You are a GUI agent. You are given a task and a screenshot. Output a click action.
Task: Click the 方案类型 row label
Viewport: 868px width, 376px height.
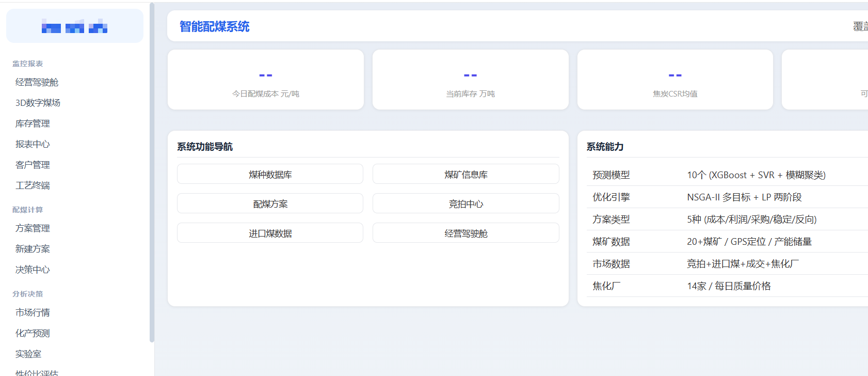click(x=611, y=220)
